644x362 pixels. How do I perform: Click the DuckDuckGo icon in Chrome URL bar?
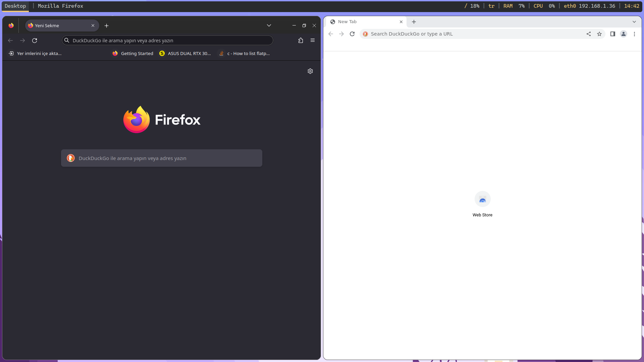tap(366, 34)
